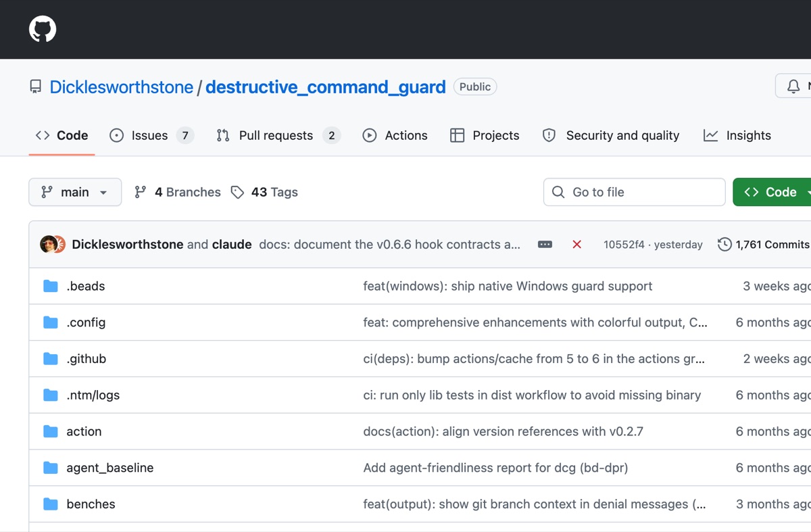Open the .github folder

tap(87, 359)
